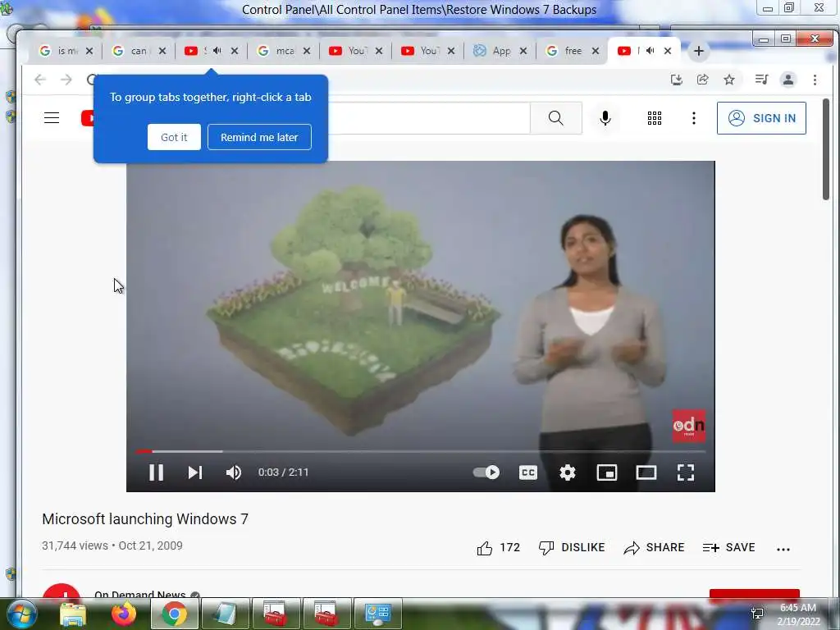Close the 'App' tab

523,51
